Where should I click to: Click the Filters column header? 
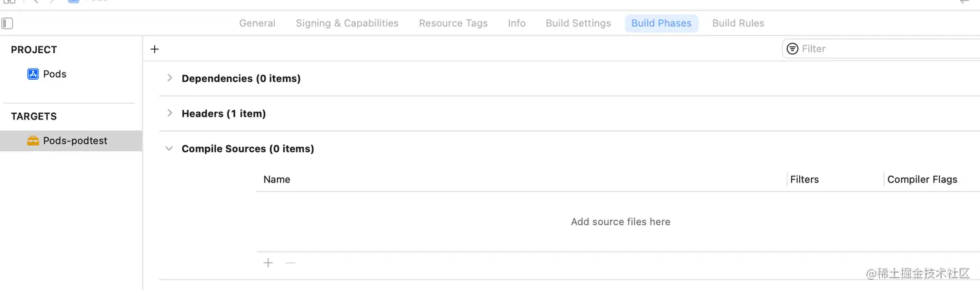click(804, 180)
